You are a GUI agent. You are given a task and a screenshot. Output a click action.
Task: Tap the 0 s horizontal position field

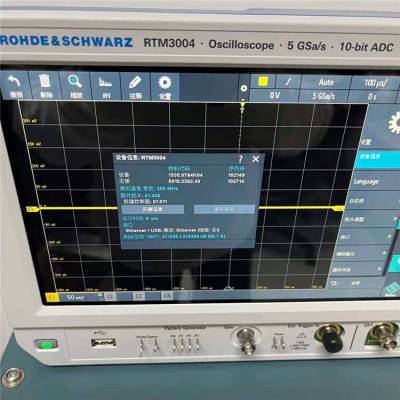pos(373,97)
